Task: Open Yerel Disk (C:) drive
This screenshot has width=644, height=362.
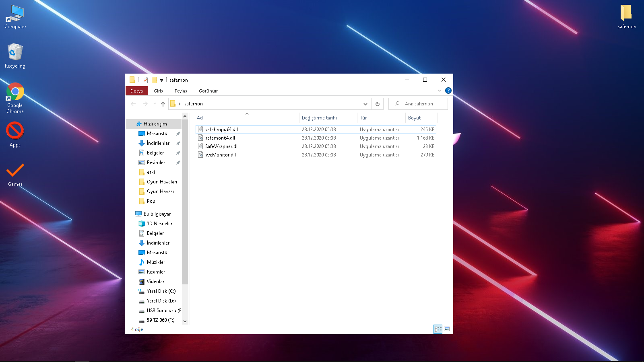Action: 161,291
